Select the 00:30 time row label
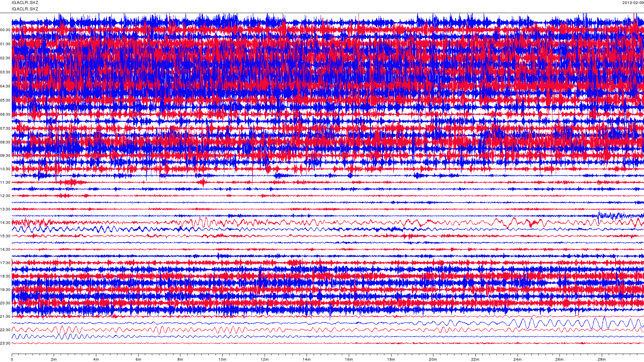The image size is (644, 362). click(5, 30)
